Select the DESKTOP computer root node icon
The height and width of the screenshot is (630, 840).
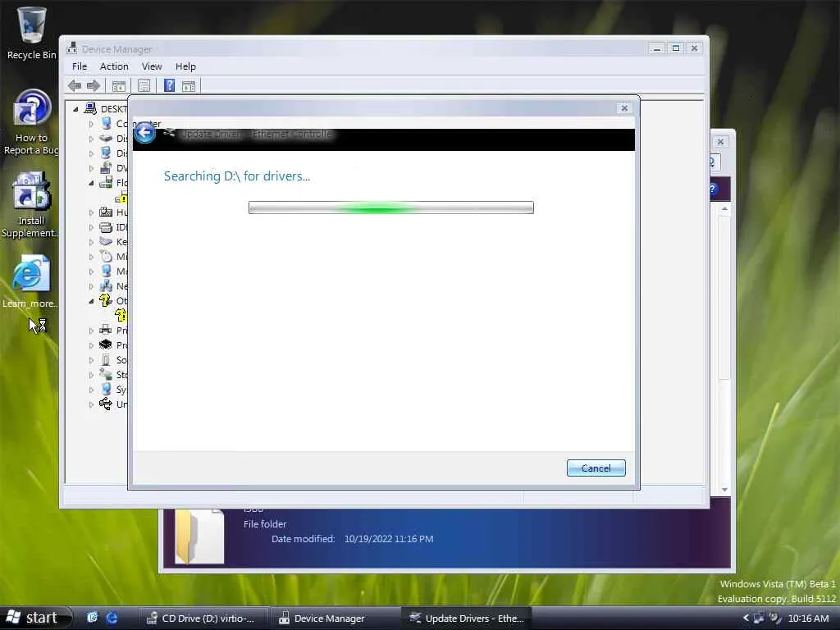coord(90,109)
